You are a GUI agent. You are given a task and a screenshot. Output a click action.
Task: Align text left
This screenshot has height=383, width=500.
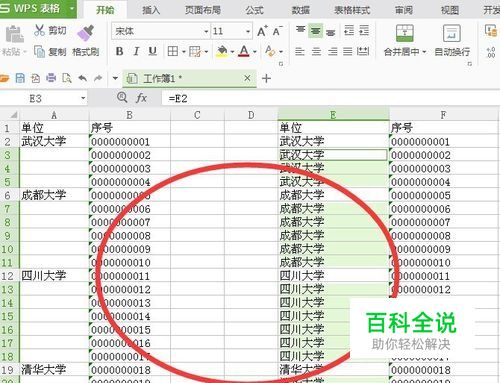coord(300,51)
